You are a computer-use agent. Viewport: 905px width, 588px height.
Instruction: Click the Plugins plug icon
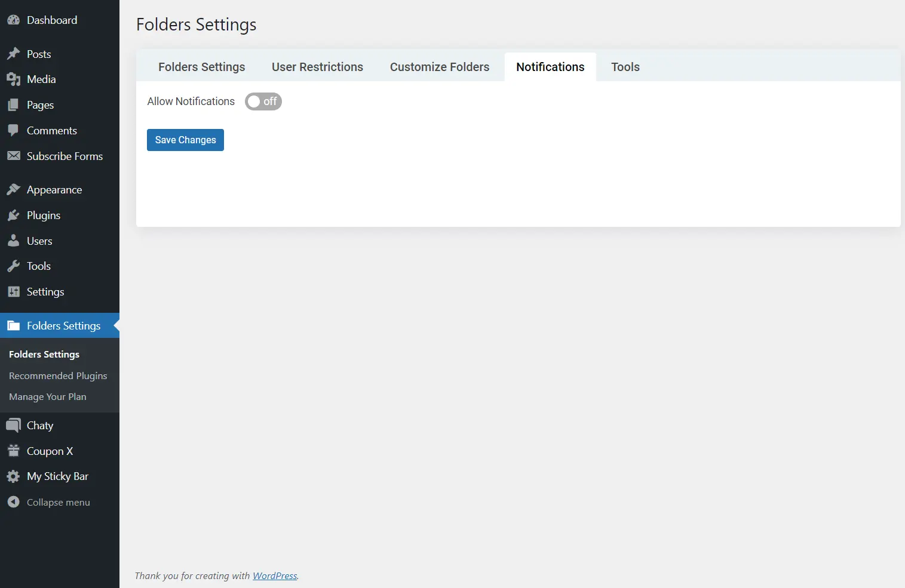pyautogui.click(x=13, y=216)
